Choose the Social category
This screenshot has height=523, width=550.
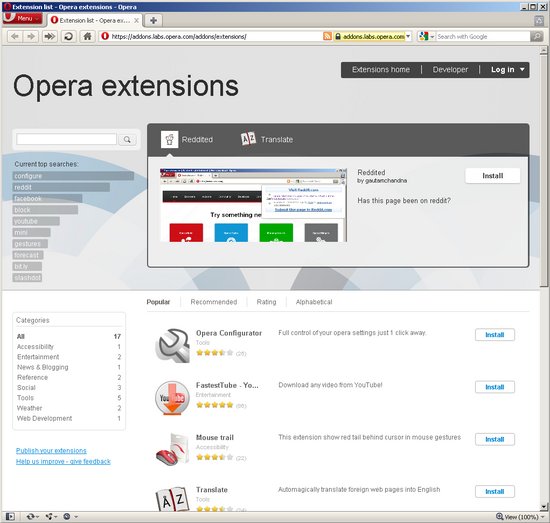(69, 388)
